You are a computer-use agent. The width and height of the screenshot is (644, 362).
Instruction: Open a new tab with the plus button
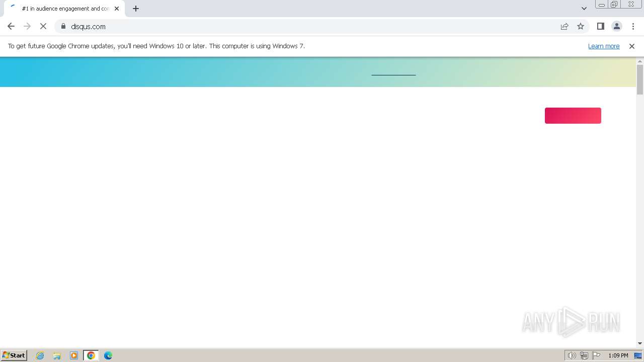click(x=136, y=9)
